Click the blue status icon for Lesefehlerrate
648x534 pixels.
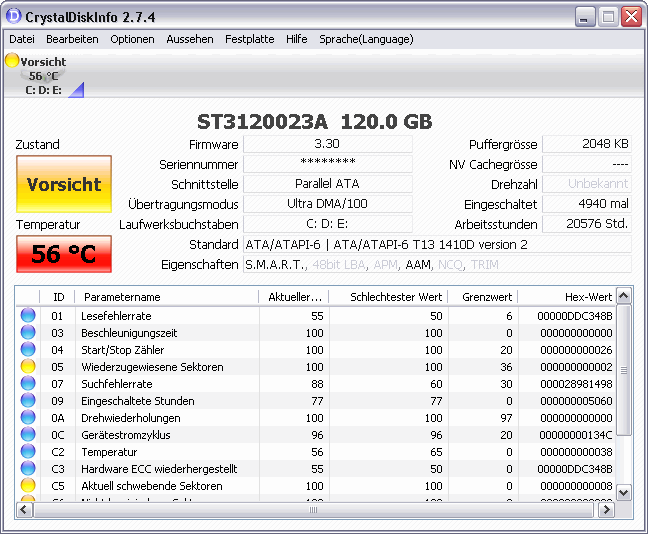coord(28,315)
